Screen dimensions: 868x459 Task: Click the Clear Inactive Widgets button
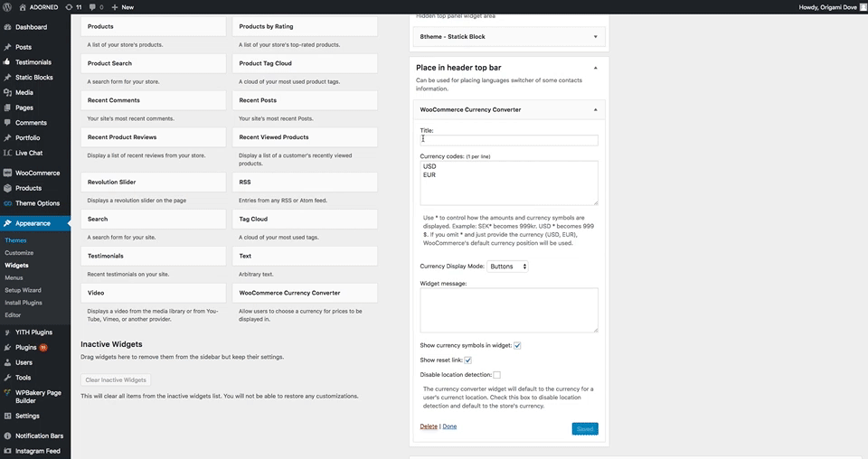(116, 379)
